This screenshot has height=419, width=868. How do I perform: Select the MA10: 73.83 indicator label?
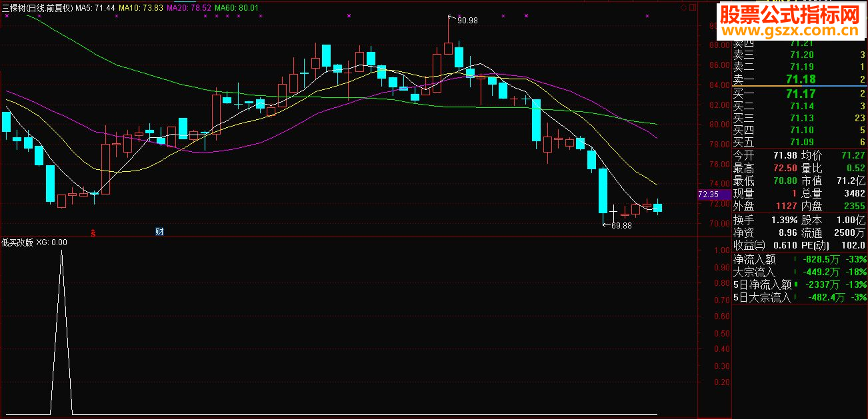point(140,7)
